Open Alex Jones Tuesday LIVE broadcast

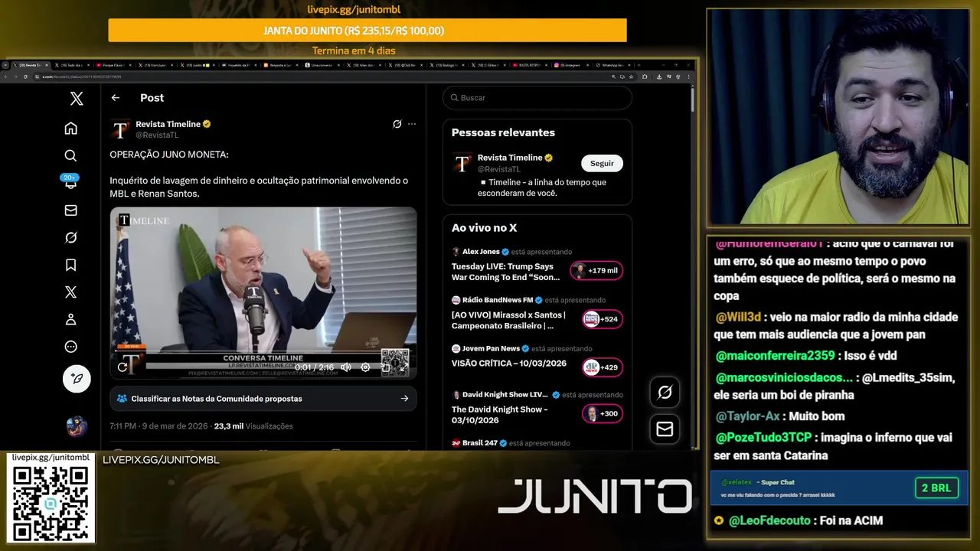pos(506,272)
